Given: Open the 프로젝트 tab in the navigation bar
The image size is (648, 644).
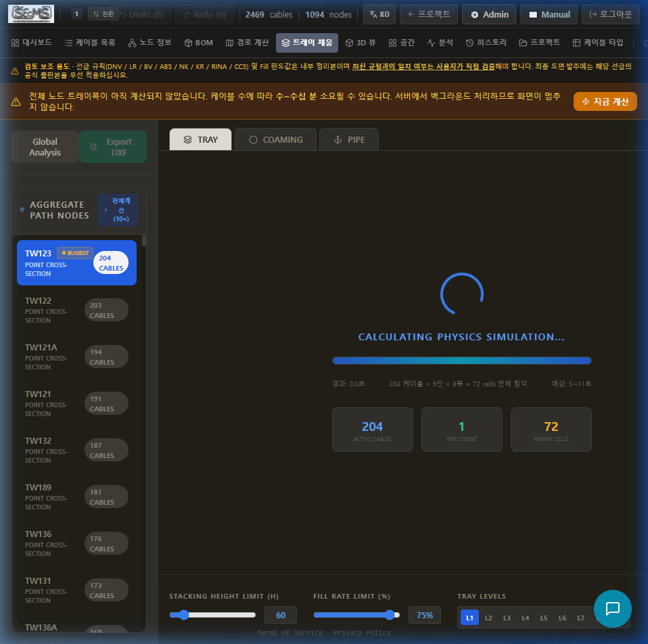Looking at the screenshot, I should point(540,43).
